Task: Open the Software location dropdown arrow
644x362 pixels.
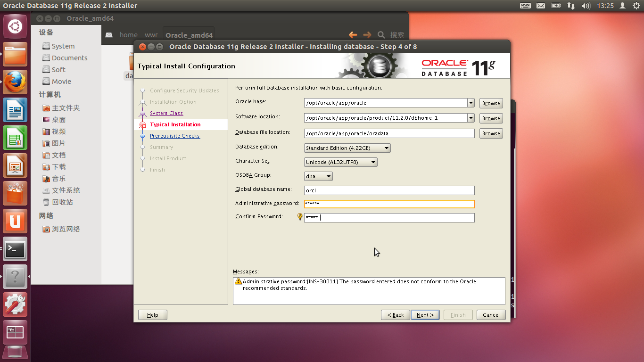Action: pyautogui.click(x=471, y=118)
